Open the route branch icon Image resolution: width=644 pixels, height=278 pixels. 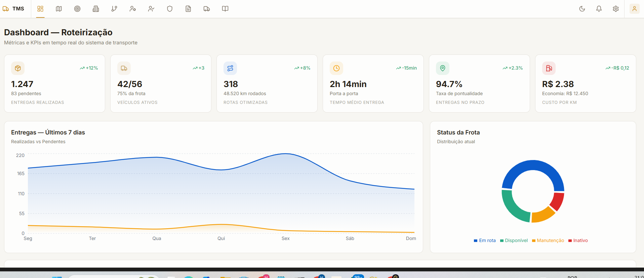[114, 9]
